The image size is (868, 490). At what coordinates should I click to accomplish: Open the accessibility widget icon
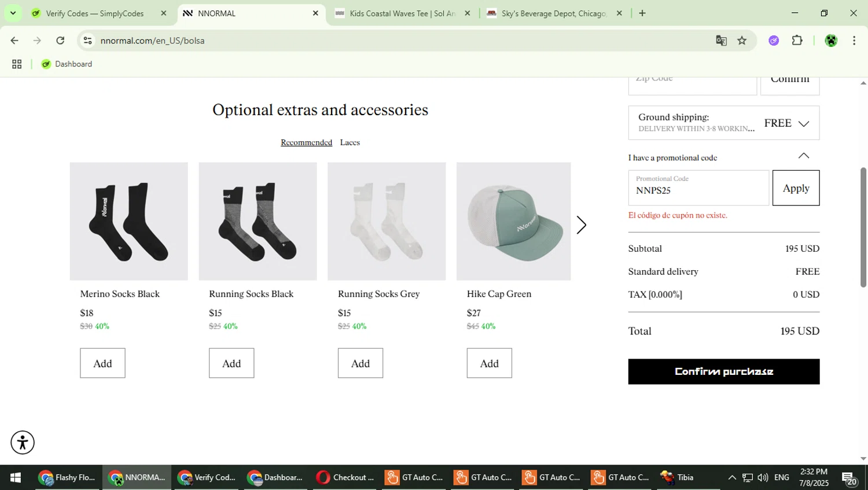23,443
